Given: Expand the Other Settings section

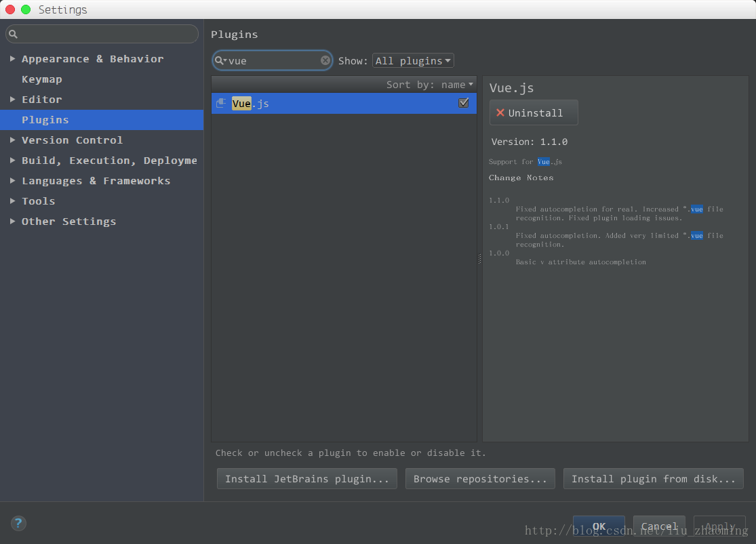Looking at the screenshot, I should click(x=12, y=221).
